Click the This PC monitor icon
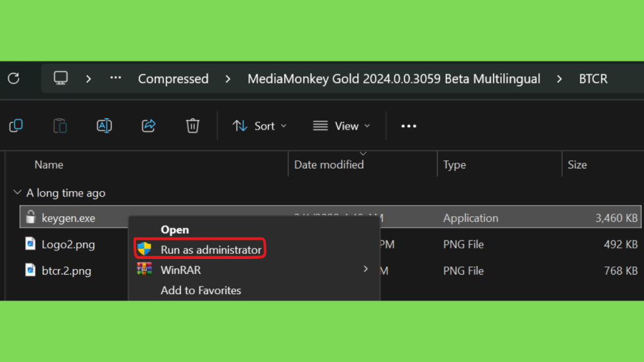The image size is (644, 362). (61, 78)
